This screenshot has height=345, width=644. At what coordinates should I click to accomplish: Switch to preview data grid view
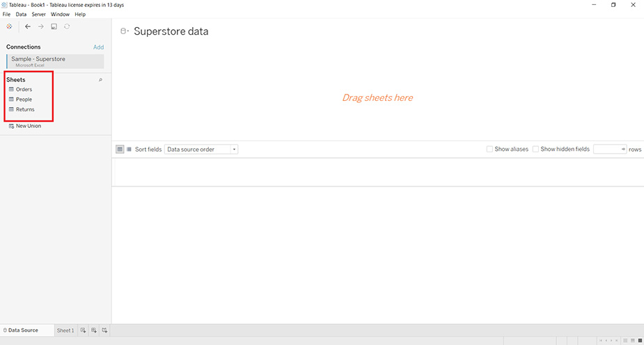click(120, 150)
